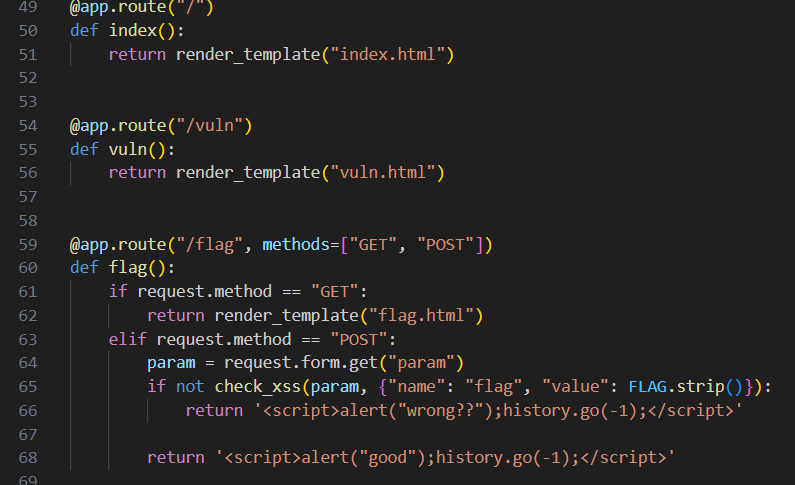
Task: Click line number 50 in the gutter
Action: 28,30
